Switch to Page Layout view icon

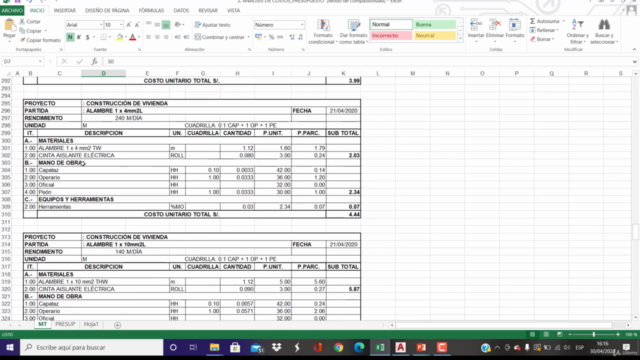click(x=546, y=334)
